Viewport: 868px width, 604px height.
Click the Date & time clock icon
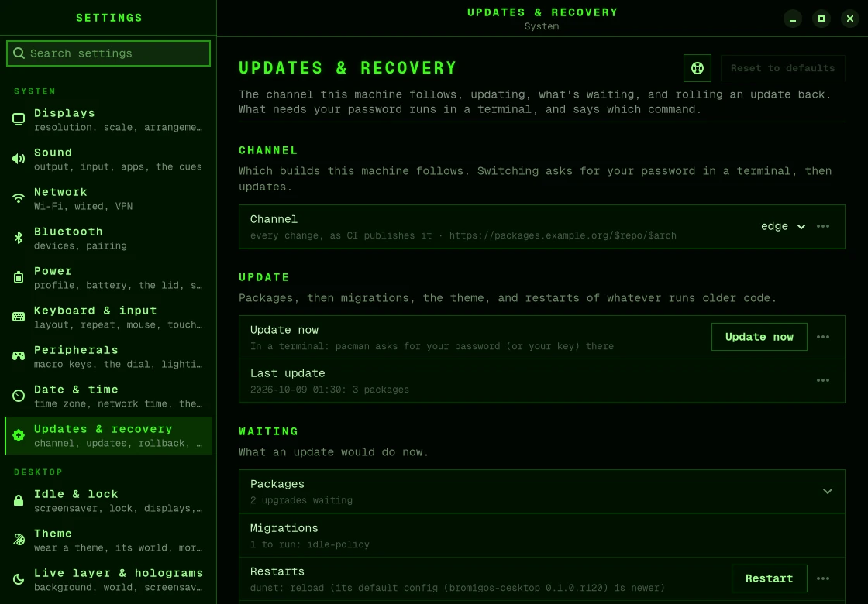coord(19,396)
